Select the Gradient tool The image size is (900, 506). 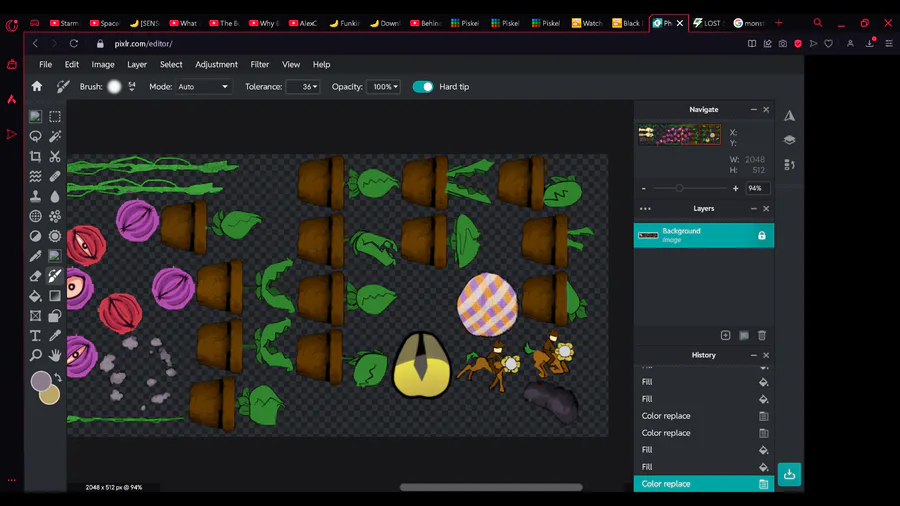[x=55, y=296]
